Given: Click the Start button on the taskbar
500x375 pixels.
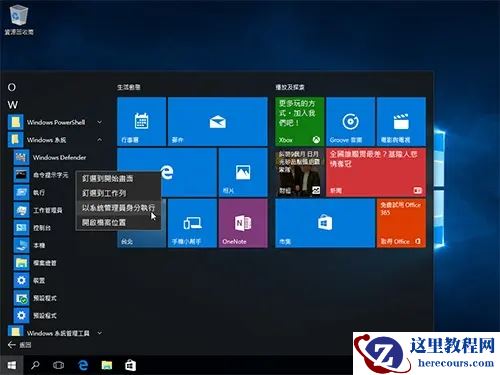Looking at the screenshot, I should (x=12, y=366).
